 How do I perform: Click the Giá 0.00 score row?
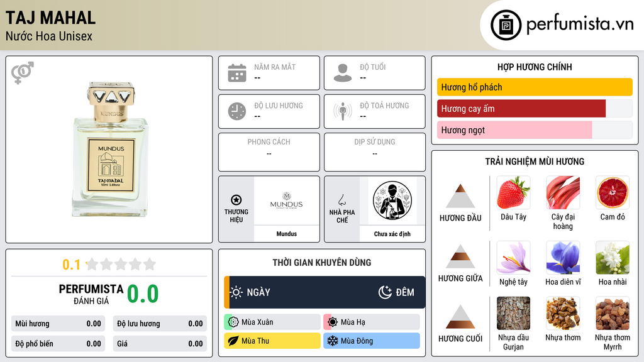tap(160, 344)
